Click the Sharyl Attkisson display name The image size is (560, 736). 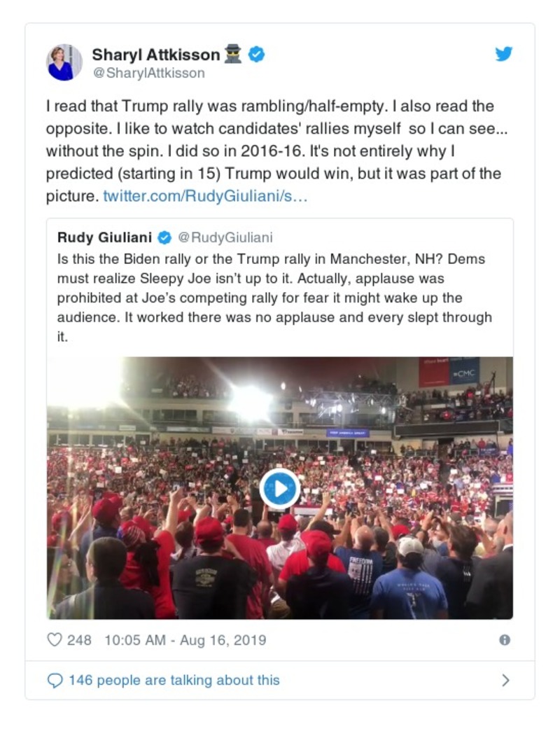point(157,53)
